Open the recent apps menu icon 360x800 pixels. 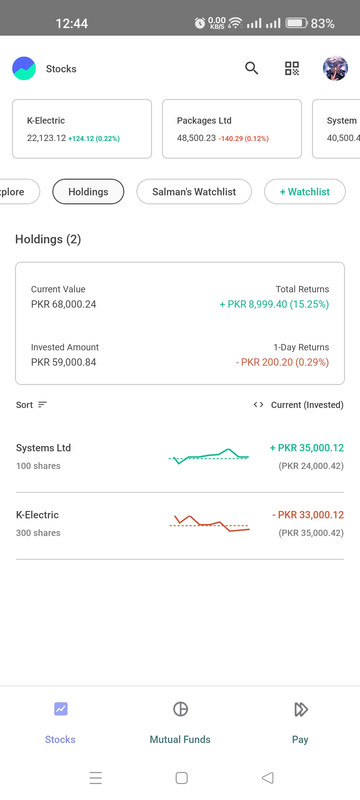click(95, 778)
